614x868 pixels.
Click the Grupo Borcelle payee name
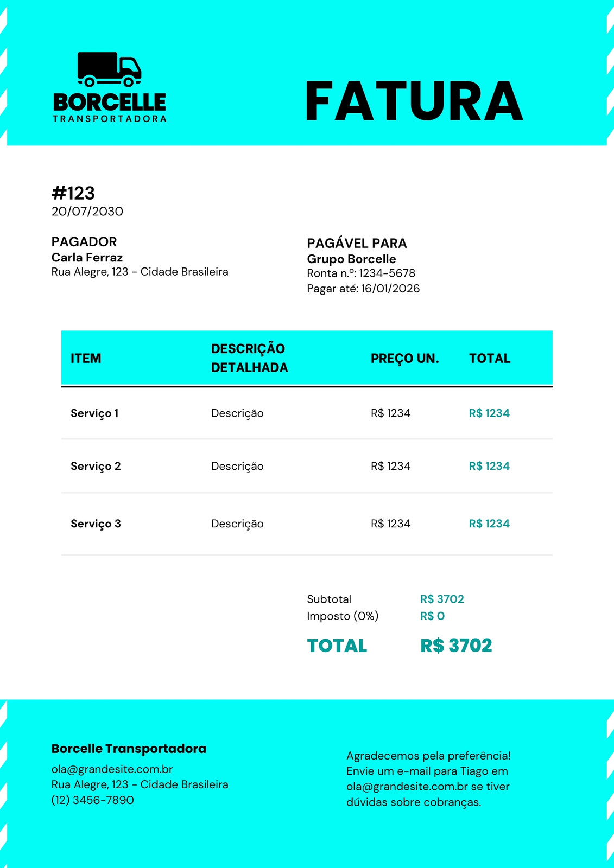pyautogui.click(x=351, y=259)
